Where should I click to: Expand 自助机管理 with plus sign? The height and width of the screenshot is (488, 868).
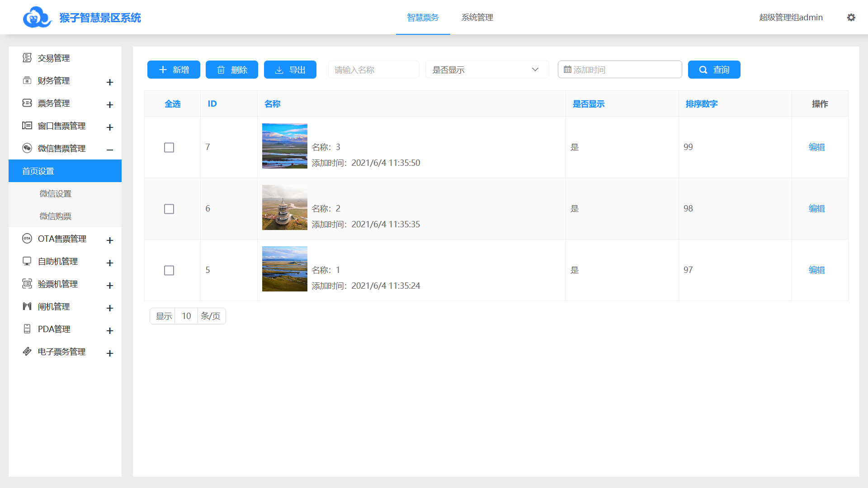(110, 263)
